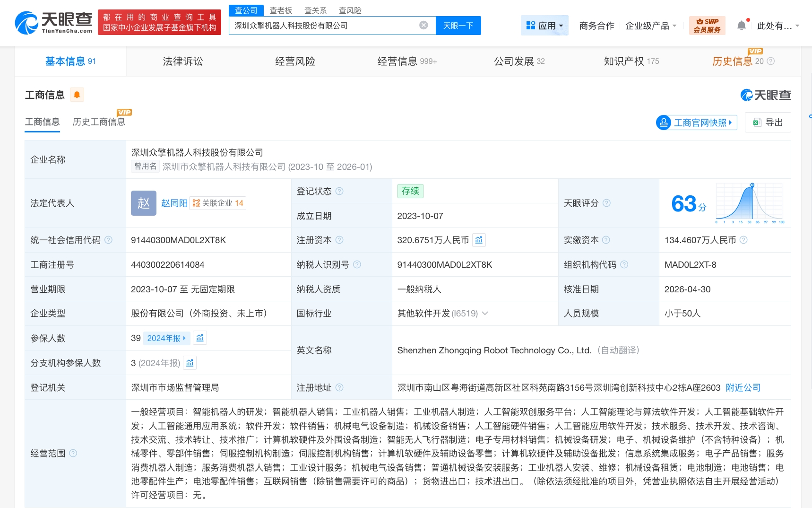Click the 赵 avatar of the legal representative
The height and width of the screenshot is (508, 812).
click(x=144, y=203)
